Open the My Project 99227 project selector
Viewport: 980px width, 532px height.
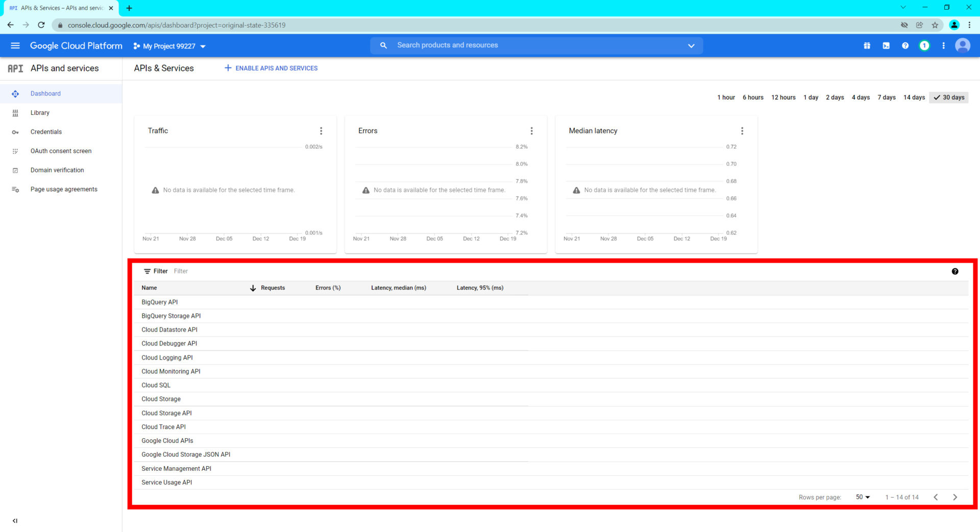click(169, 46)
